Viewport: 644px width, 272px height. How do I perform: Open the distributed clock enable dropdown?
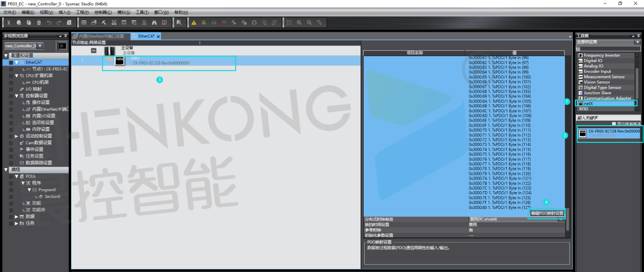pyautogui.click(x=561, y=219)
